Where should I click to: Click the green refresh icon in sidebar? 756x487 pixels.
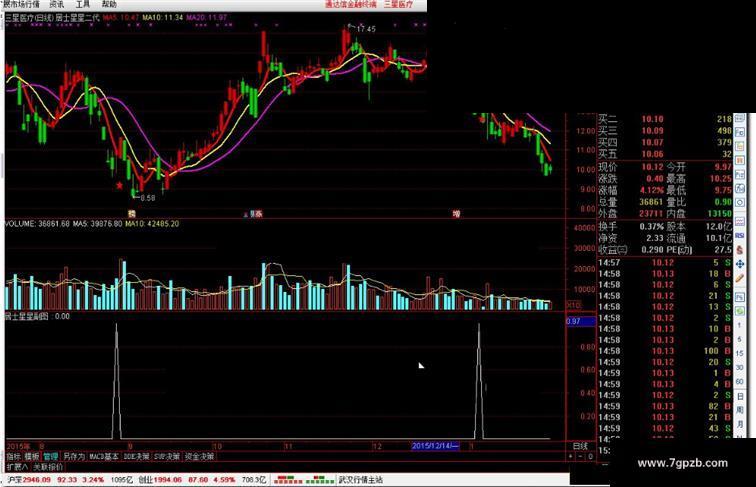(740, 311)
